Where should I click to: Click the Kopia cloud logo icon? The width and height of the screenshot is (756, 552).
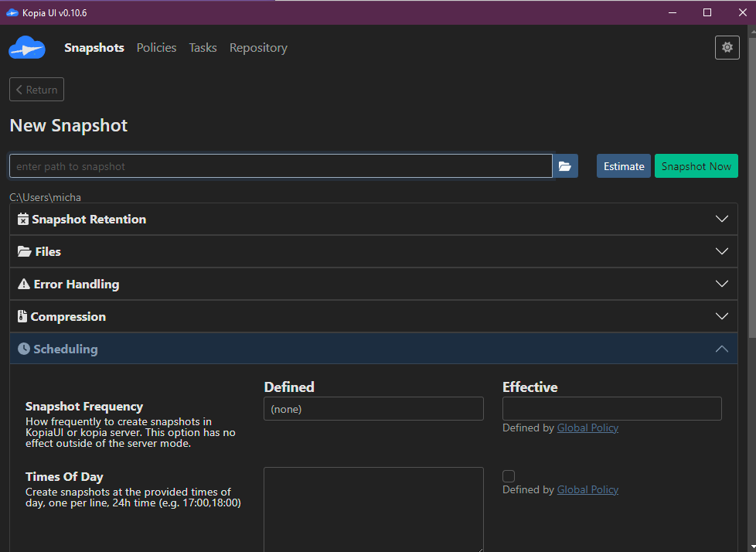(x=27, y=48)
